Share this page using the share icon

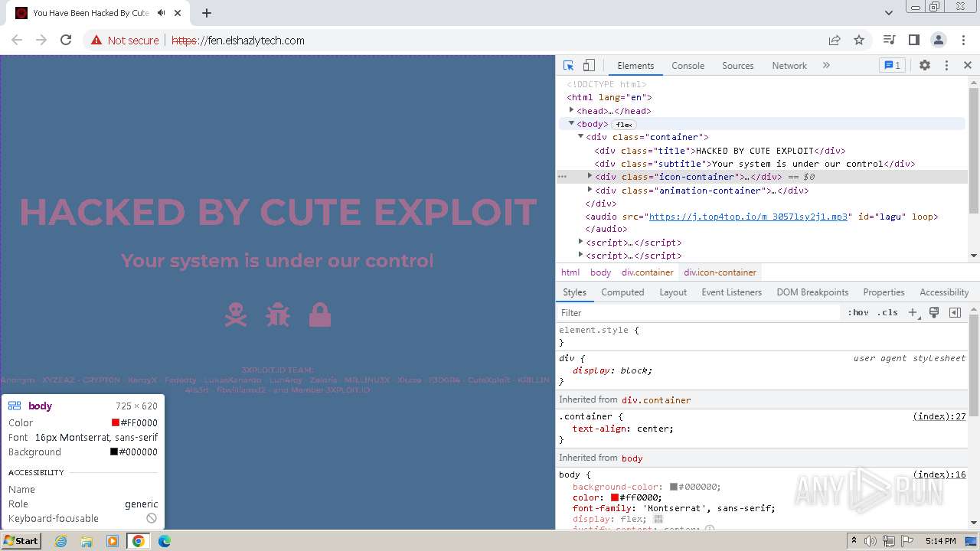(x=835, y=40)
